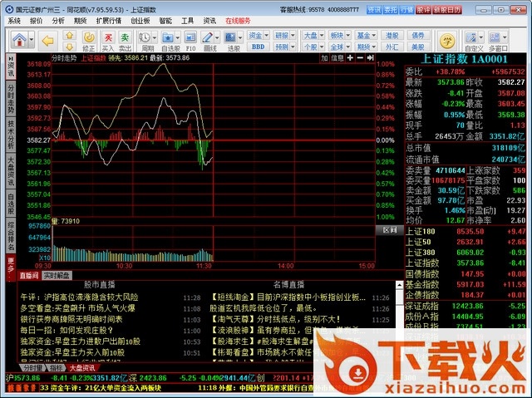Expand the 板块 dropdown
The image size is (532, 398).
pos(347,35)
